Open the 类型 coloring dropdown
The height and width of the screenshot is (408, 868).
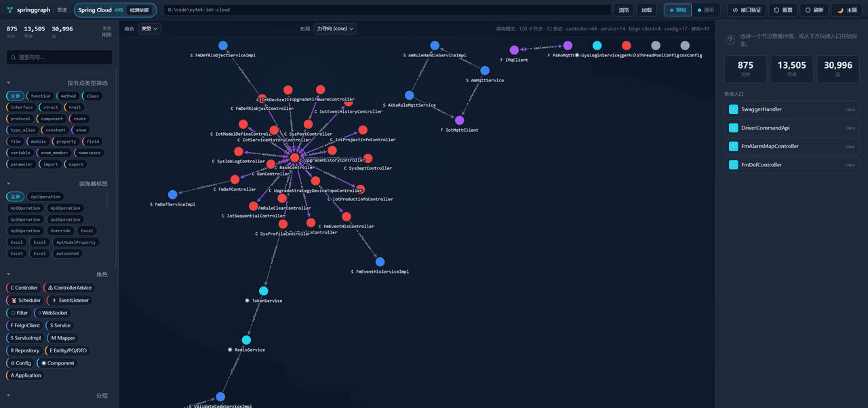(x=149, y=29)
